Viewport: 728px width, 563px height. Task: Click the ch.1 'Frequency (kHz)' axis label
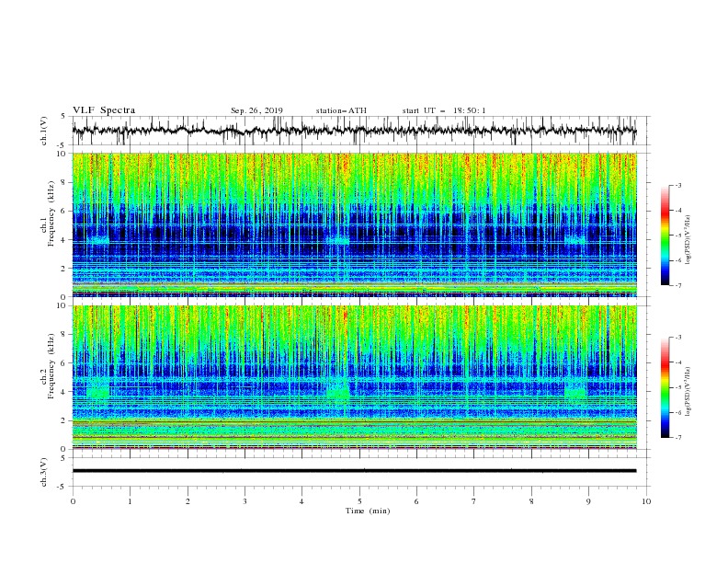click(x=51, y=214)
